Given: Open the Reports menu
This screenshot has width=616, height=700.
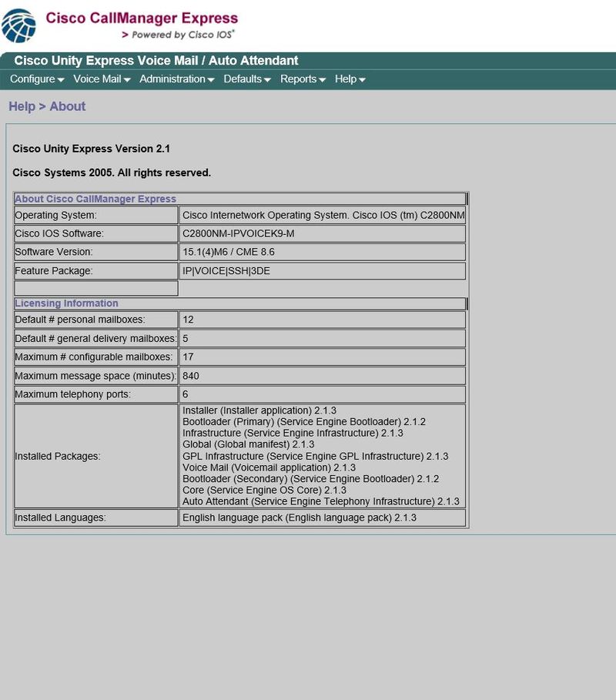Looking at the screenshot, I should (x=300, y=79).
